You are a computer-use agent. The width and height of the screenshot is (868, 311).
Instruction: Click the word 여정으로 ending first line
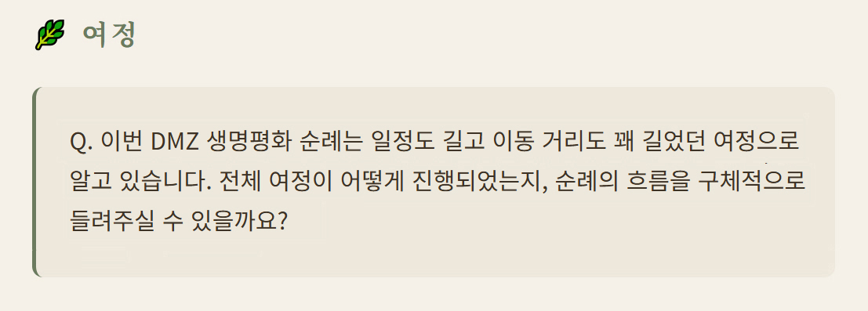coord(757,143)
